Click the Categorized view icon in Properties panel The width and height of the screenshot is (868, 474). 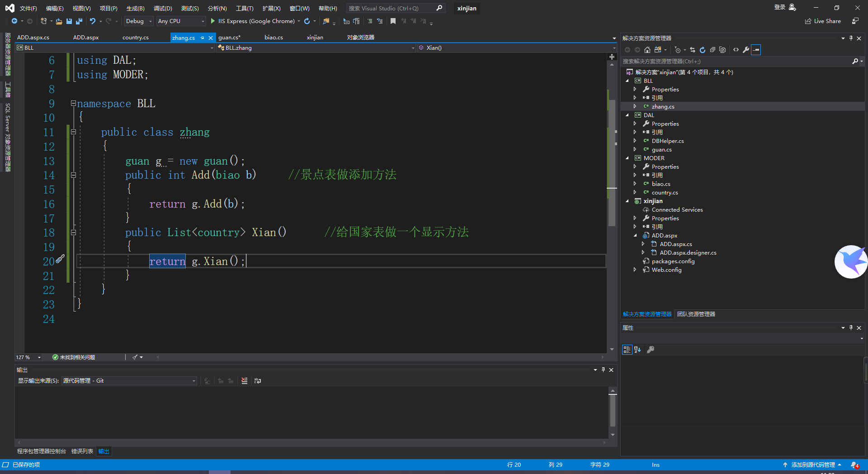click(x=627, y=350)
